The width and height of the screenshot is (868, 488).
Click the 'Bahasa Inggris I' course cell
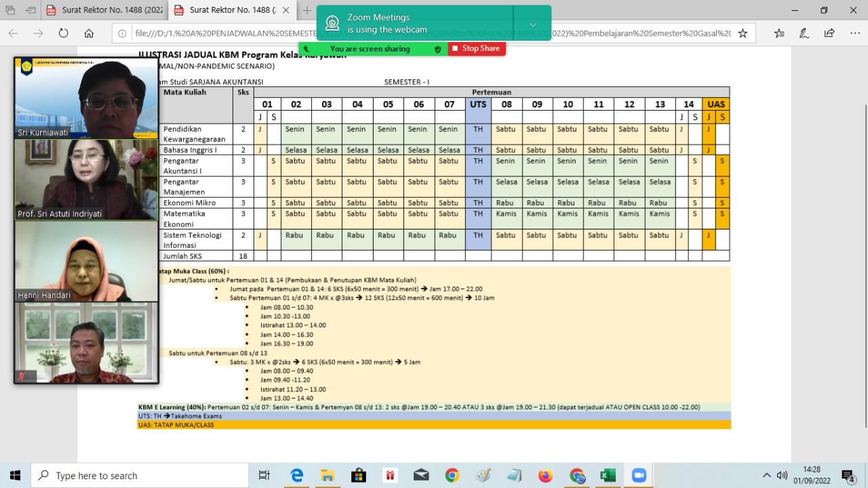coord(197,150)
